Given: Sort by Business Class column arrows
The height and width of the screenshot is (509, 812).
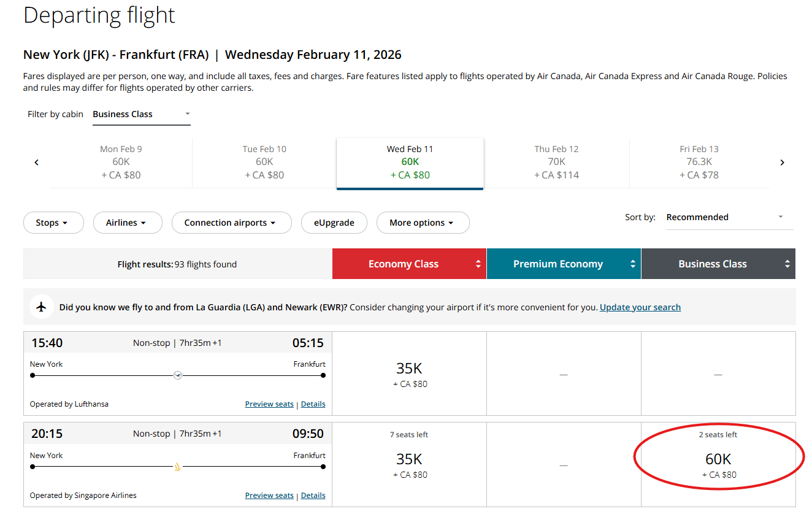Looking at the screenshot, I should [787, 264].
